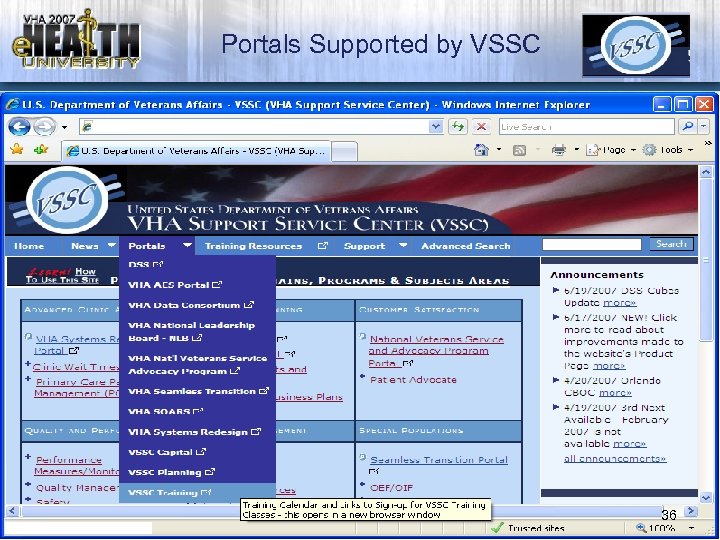The width and height of the screenshot is (720, 540).
Task: Click the Home navigation item
Action: coord(29,246)
